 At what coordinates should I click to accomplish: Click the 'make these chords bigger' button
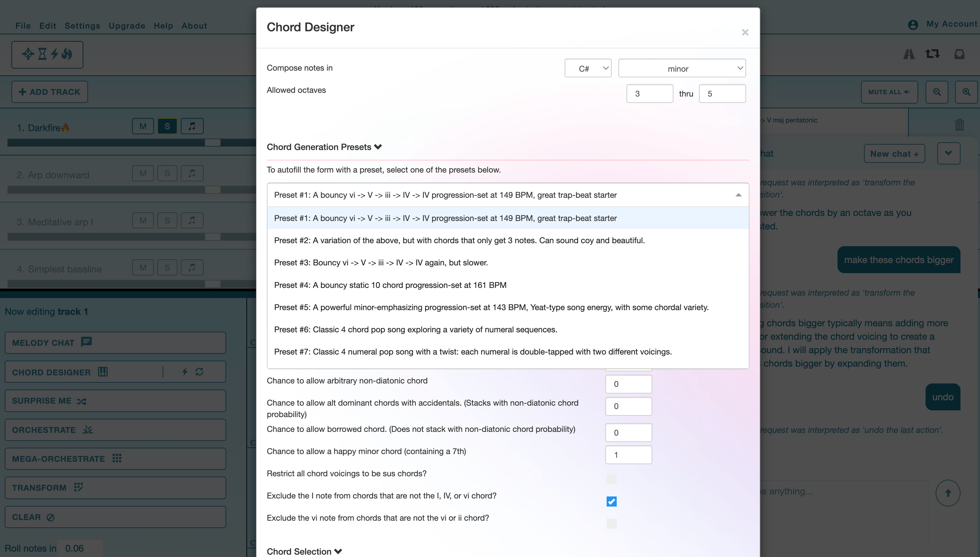coord(899,260)
